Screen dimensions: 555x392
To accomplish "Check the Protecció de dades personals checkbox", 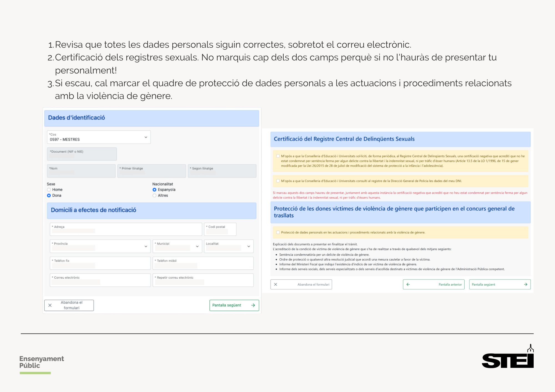I will tap(278, 232).
